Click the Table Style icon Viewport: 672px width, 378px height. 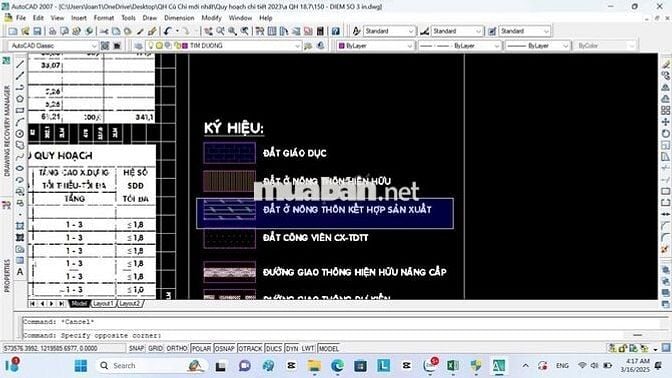[492, 31]
